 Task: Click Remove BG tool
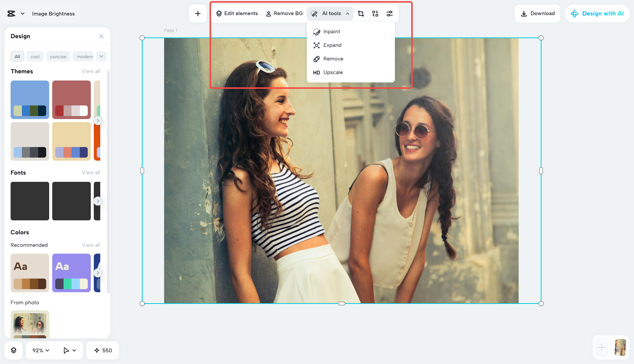284,14
